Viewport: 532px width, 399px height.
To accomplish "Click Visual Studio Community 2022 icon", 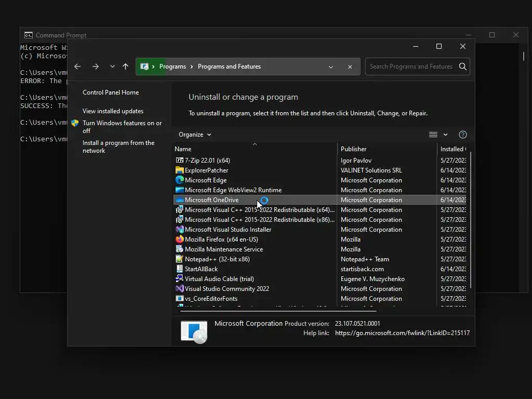I will (179, 288).
